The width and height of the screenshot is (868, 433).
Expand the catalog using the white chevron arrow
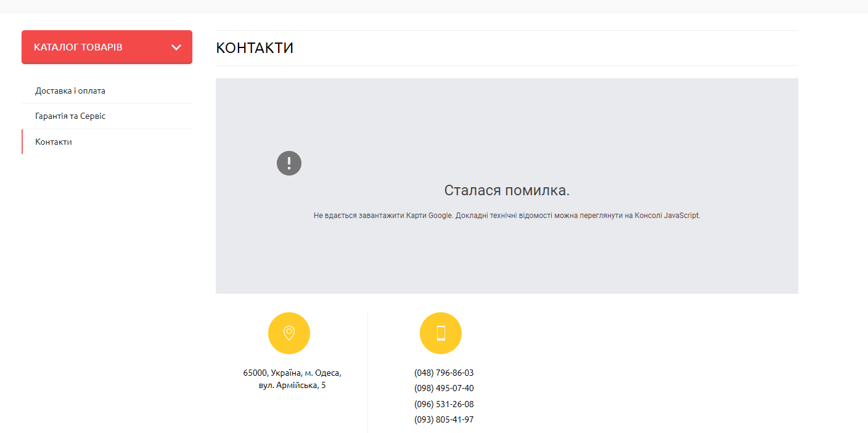(176, 47)
